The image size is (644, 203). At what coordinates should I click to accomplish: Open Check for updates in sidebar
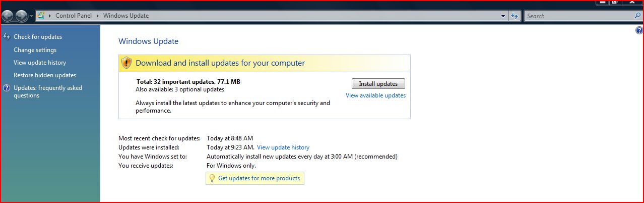coord(38,37)
